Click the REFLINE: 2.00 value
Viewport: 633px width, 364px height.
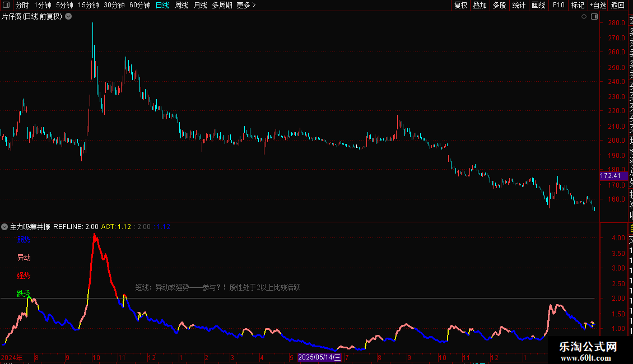(x=76, y=227)
